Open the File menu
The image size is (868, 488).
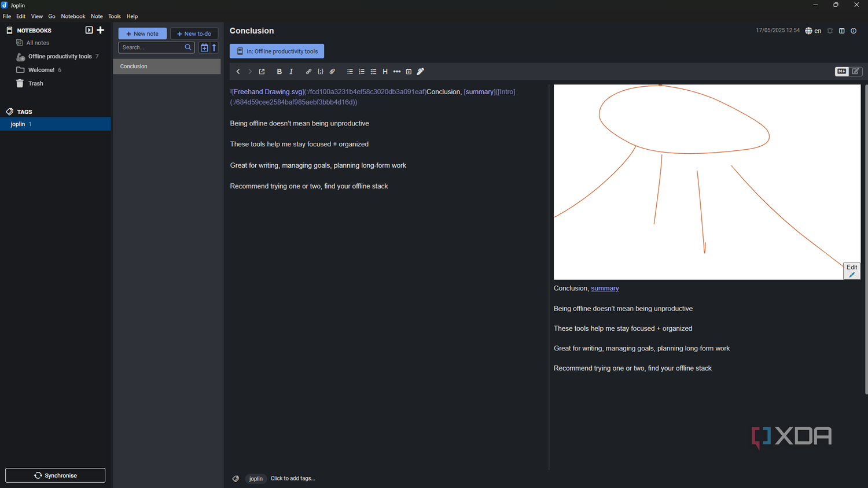[7, 16]
